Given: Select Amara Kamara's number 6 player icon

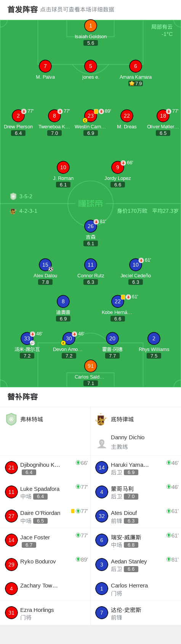Looking at the screenshot, I should 135,66.
